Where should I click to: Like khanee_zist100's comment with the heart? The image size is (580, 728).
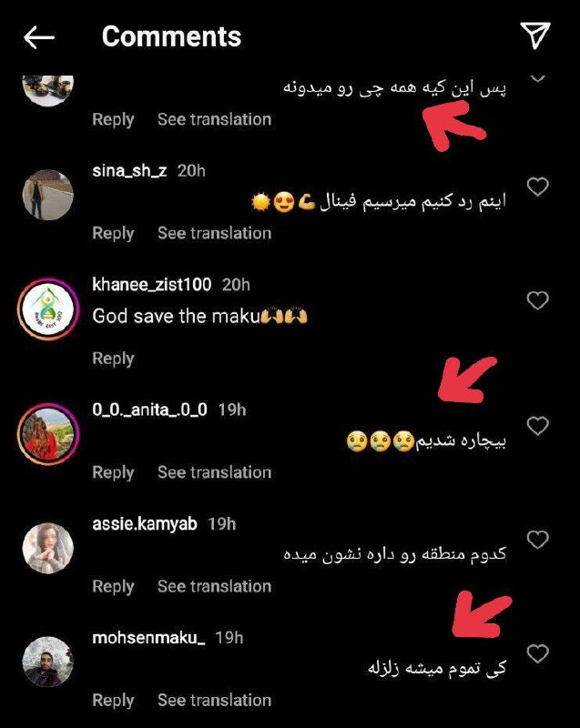[538, 300]
